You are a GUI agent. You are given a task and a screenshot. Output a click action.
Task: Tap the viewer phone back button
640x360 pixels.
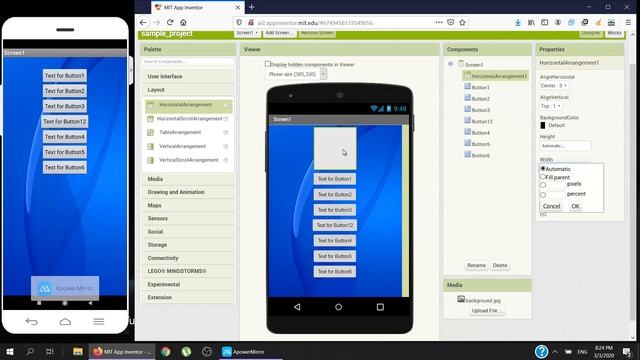pyautogui.click(x=297, y=307)
